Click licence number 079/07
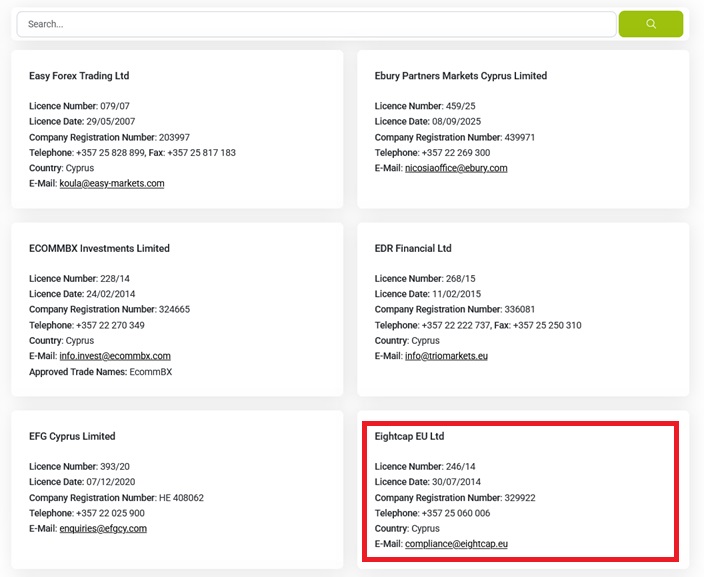This screenshot has height=577, width=704. pyautogui.click(x=115, y=106)
